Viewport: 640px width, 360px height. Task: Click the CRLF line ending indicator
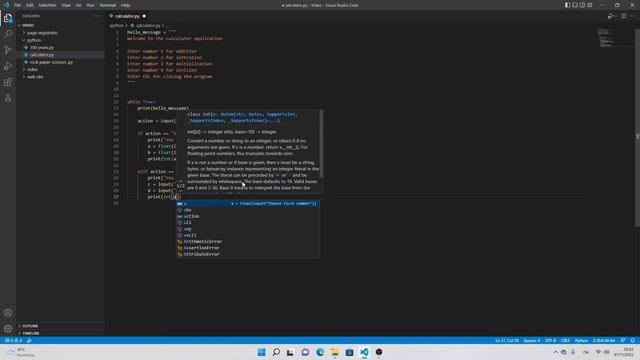pyautogui.click(x=565, y=340)
